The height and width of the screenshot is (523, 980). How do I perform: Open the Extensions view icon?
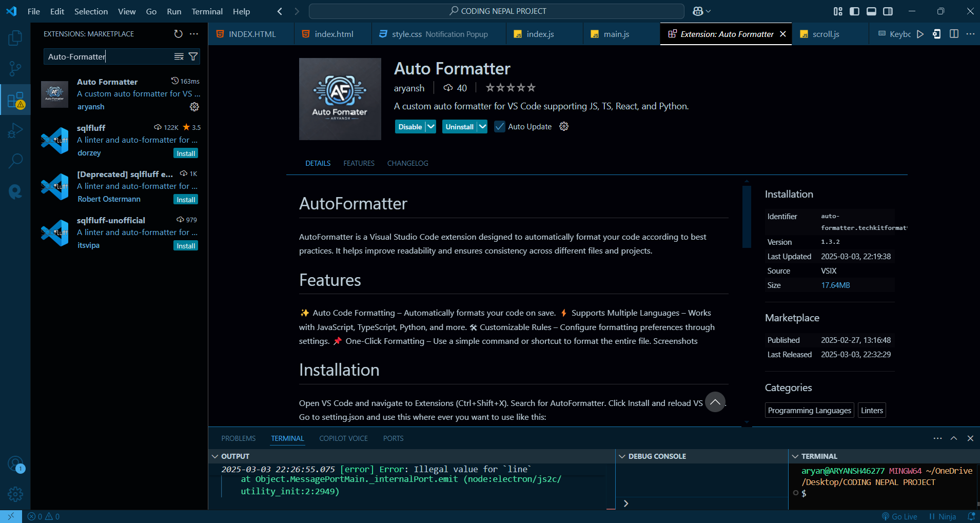(15, 100)
